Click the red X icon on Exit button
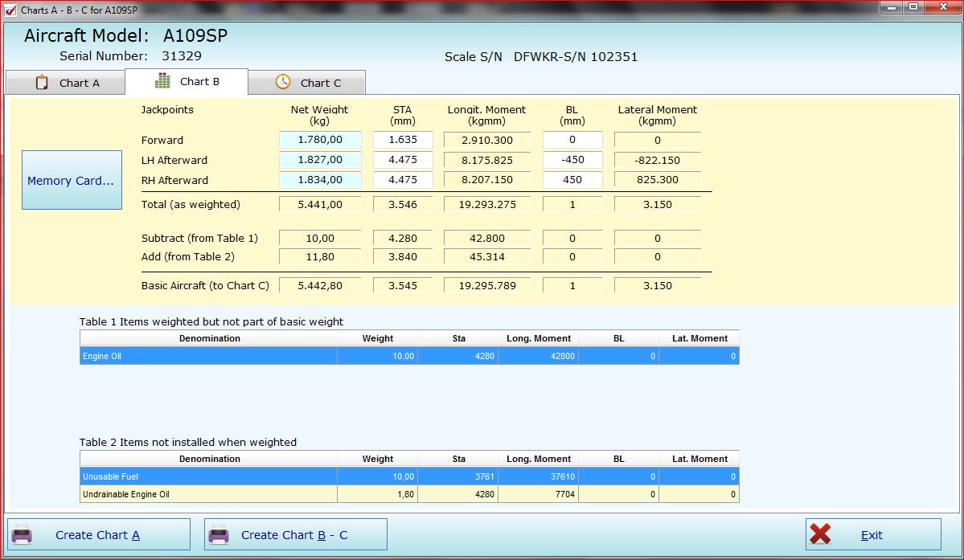 pyautogui.click(x=820, y=534)
